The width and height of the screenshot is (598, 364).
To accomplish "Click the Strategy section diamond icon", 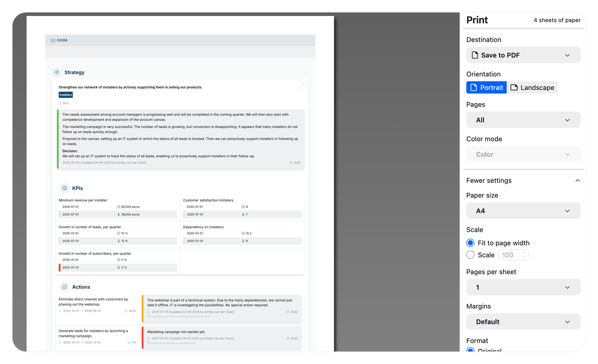I will [x=57, y=72].
